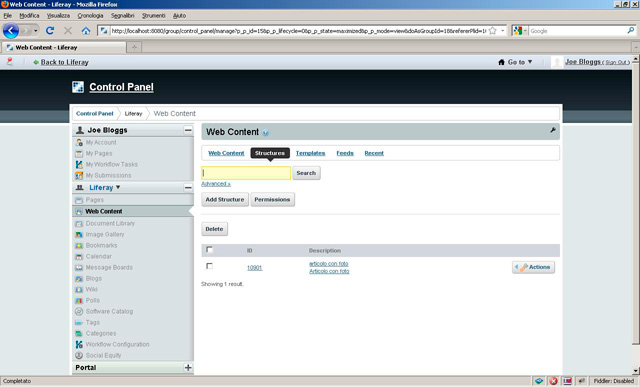This screenshot has height=388, width=640.
Task: Click the Polls sidebar icon
Action: [x=79, y=301]
